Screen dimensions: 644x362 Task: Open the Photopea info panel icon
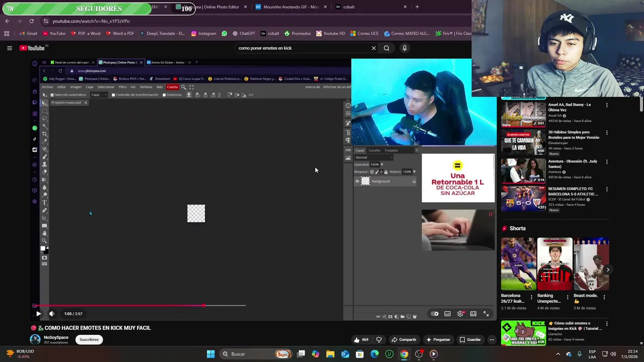click(348, 106)
